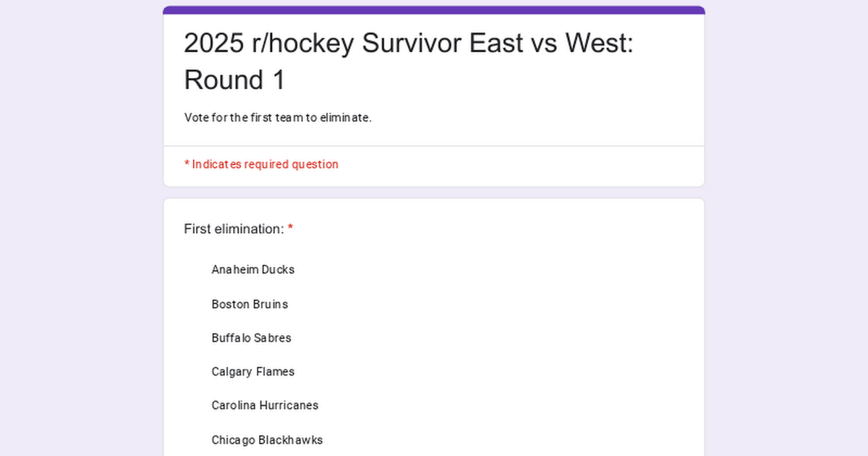Click the red required question notice

261,164
